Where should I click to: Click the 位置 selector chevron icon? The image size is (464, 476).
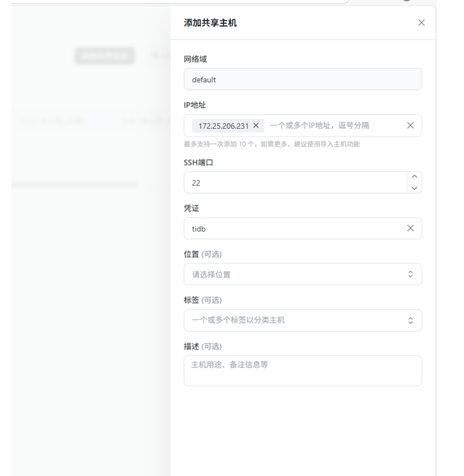click(410, 274)
